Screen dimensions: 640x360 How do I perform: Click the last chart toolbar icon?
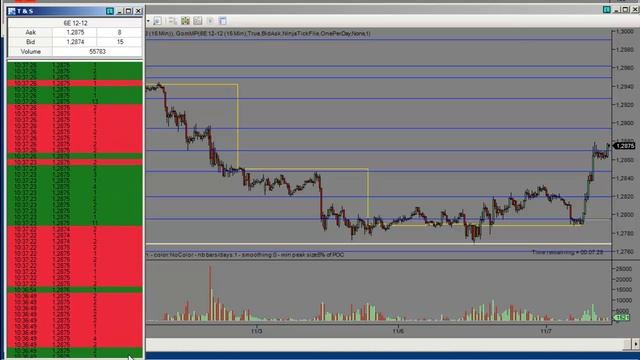coord(222,21)
